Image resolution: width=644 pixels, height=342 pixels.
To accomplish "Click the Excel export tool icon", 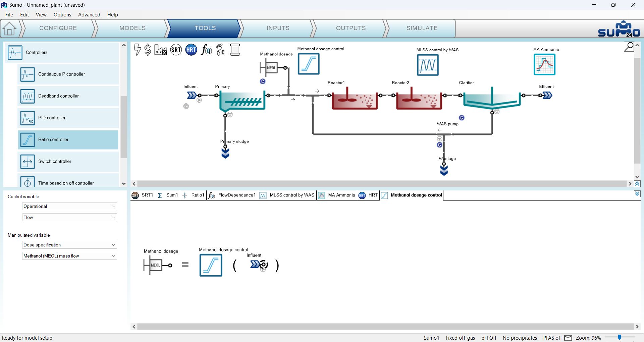I will (x=161, y=50).
